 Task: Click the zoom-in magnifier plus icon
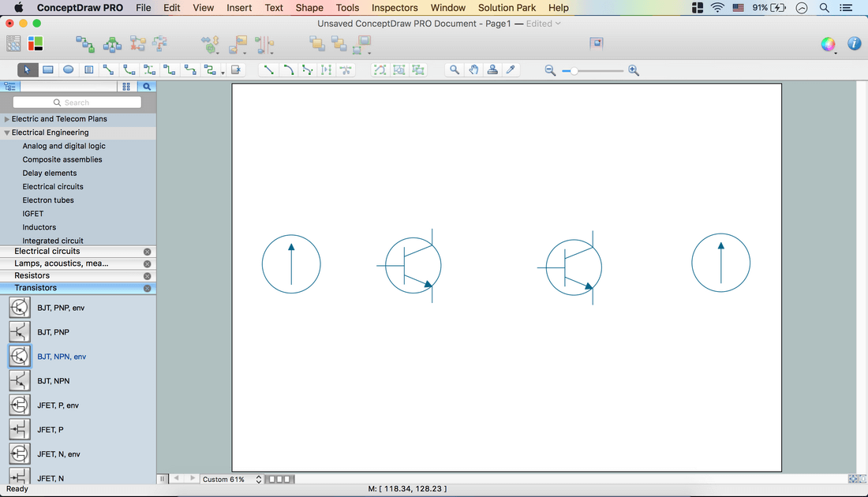tap(634, 70)
